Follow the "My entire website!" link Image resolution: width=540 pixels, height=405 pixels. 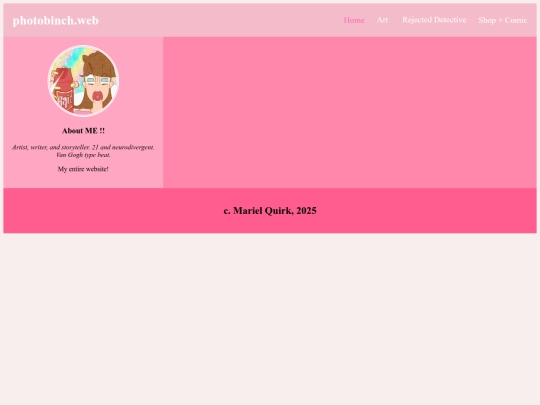coord(83,169)
